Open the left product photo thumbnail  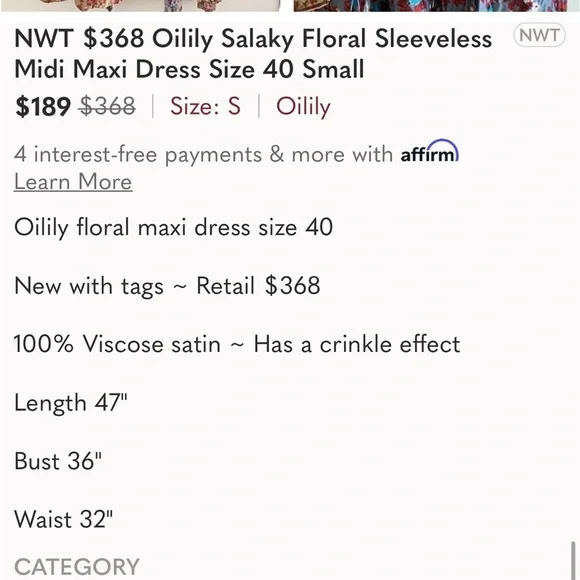tap(140, 6)
